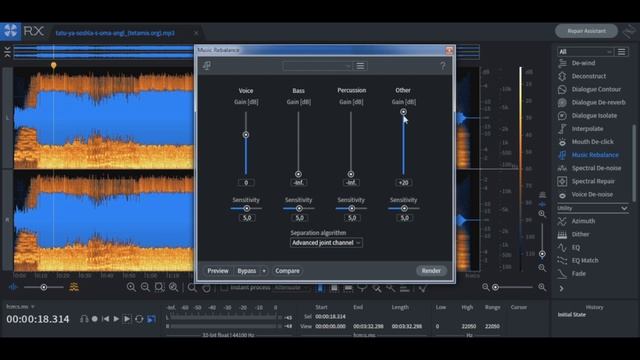
Task: Collapse the waveform overview arrows
Action: tap(7, 52)
